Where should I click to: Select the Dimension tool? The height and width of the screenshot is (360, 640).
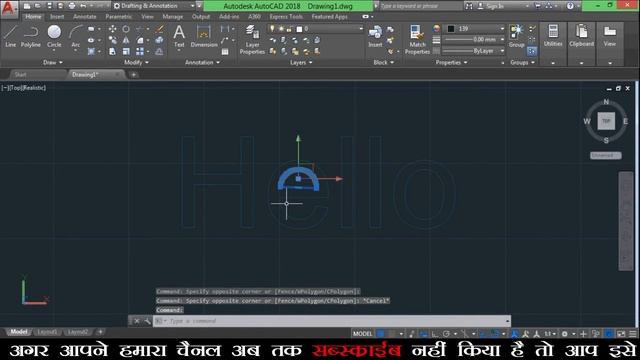click(204, 36)
